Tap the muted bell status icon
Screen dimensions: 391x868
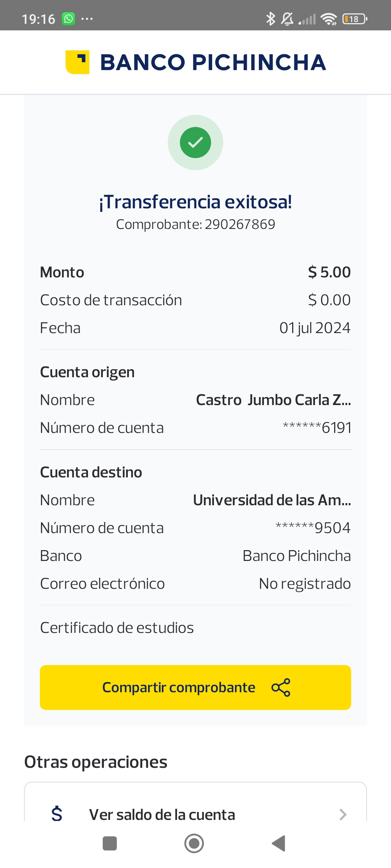pos(287,19)
